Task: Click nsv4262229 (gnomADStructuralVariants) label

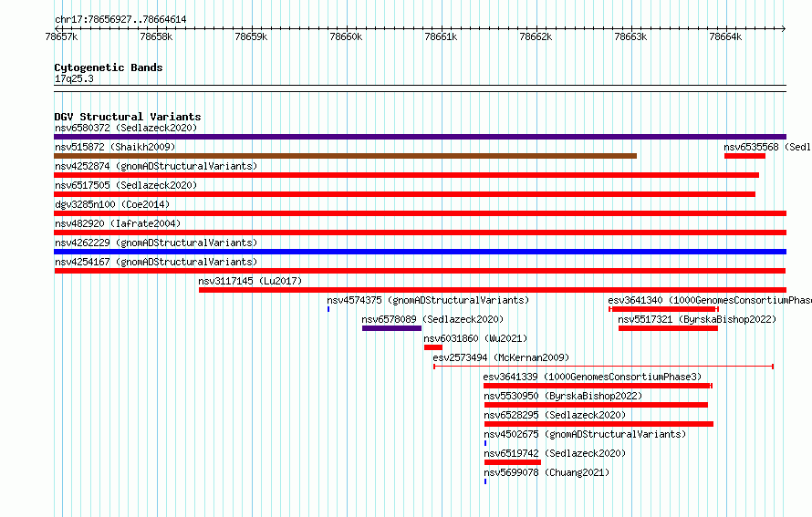Action: (156, 243)
